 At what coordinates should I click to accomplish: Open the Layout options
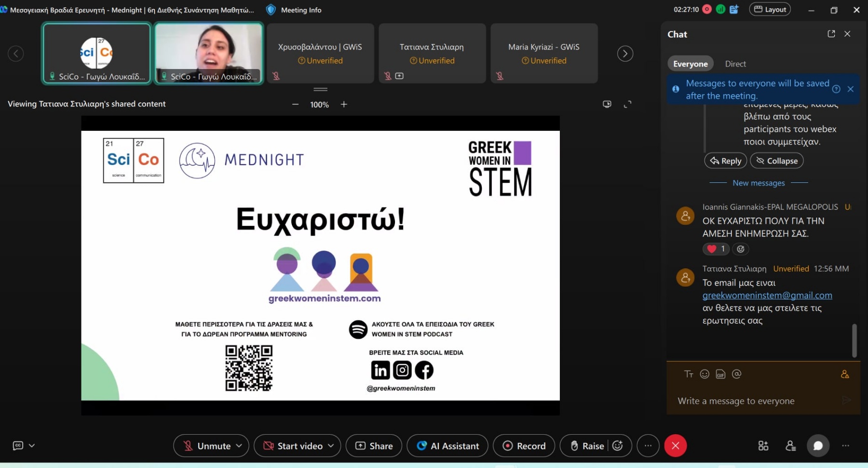[770, 9]
